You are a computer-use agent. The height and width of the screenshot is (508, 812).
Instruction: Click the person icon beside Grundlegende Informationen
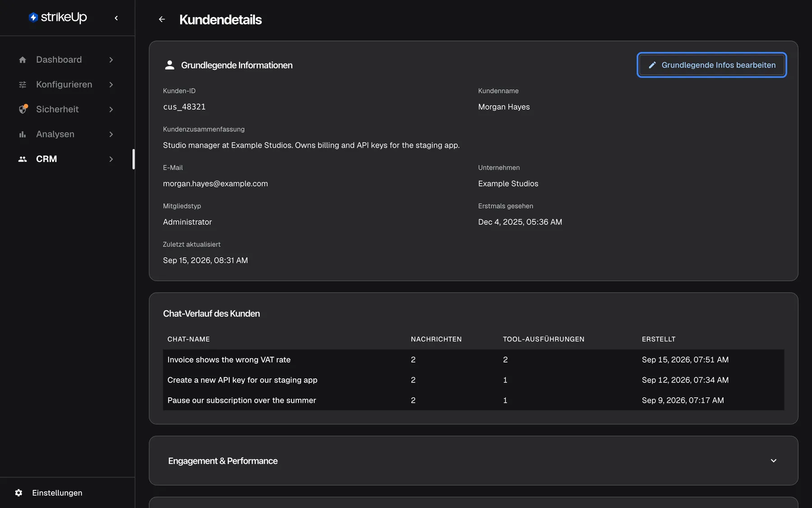tap(170, 65)
